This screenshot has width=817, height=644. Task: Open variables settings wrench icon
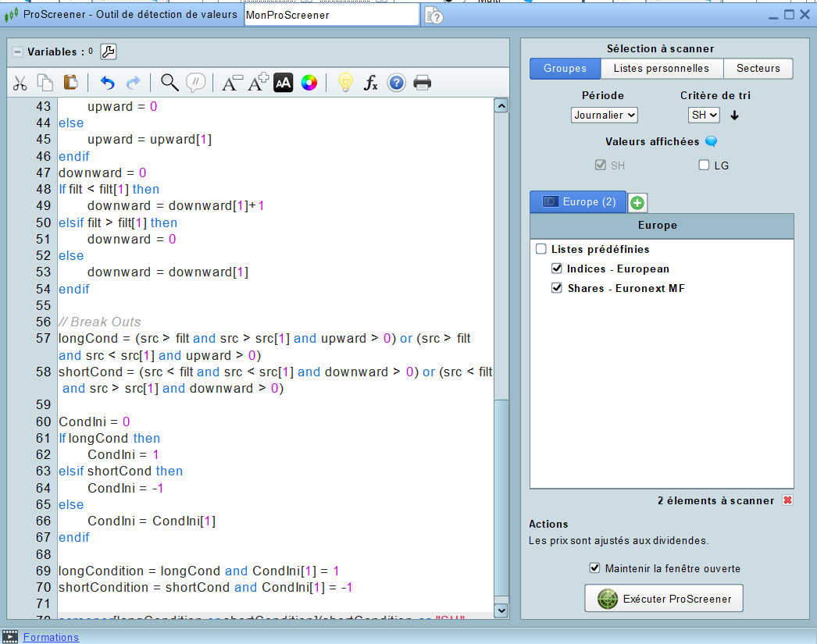click(x=108, y=52)
